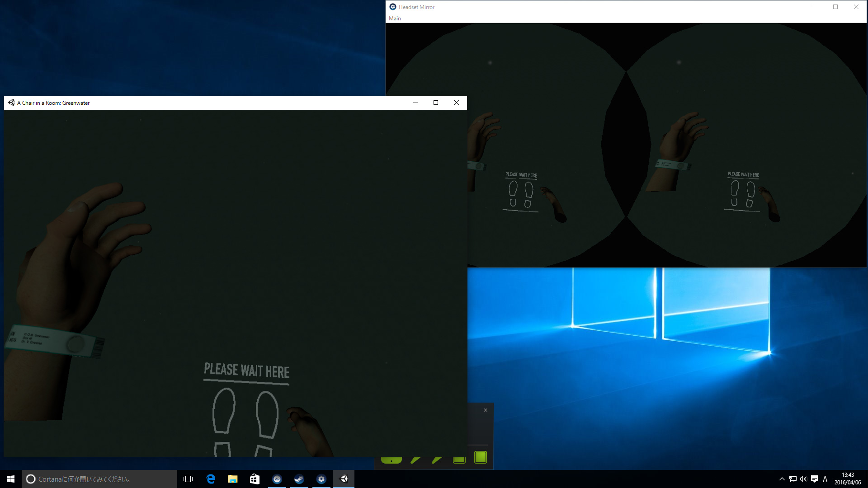Maximize the A Chair in a Room window
Screen dimensions: 868x488
point(436,103)
